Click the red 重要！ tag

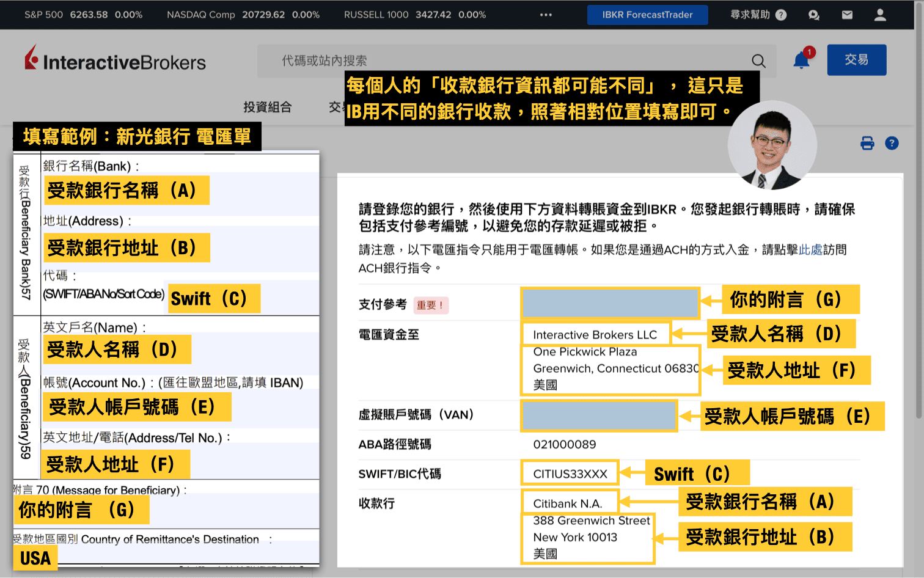point(431,305)
